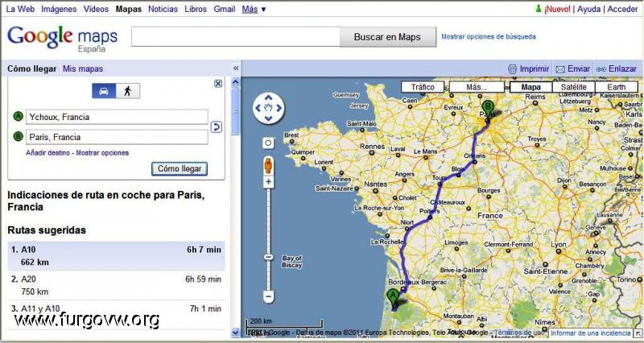The width and height of the screenshot is (644, 343).
Task: Click the Street View pegman icon
Action: click(268, 166)
